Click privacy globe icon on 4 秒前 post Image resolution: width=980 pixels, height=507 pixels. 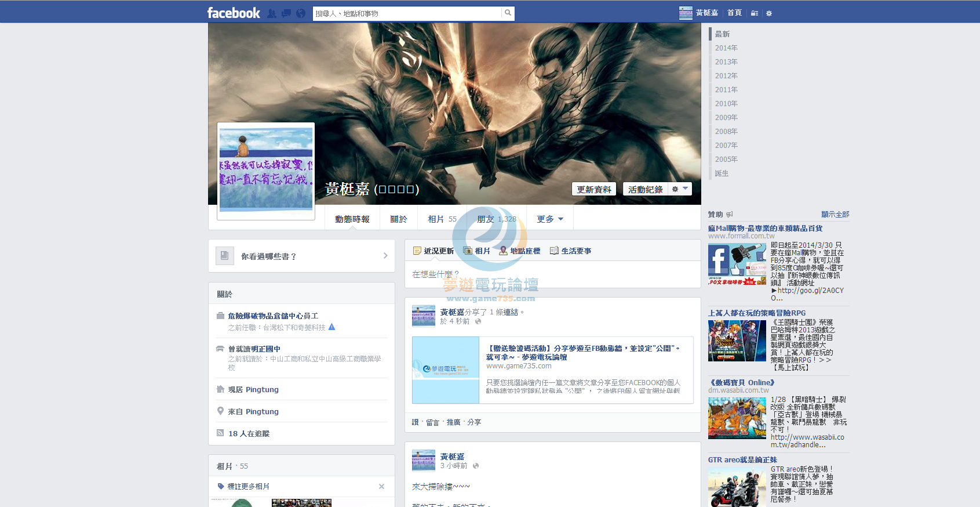(478, 321)
